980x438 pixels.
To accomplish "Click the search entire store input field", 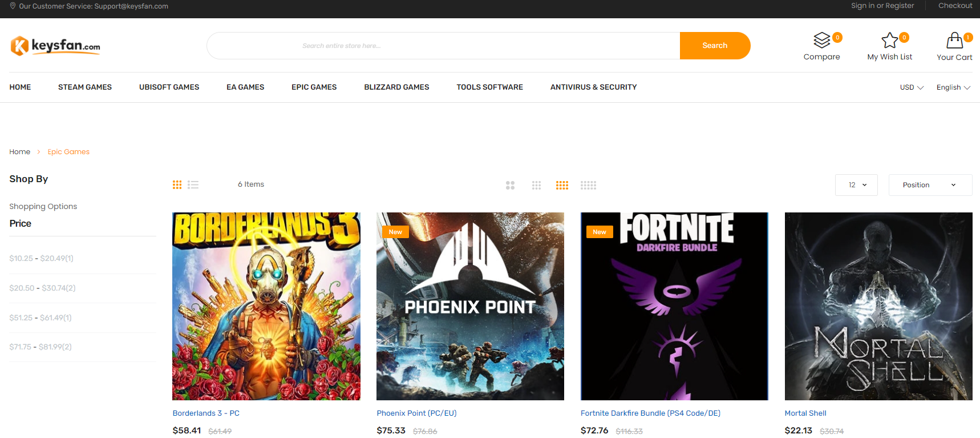I will pyautogui.click(x=443, y=46).
